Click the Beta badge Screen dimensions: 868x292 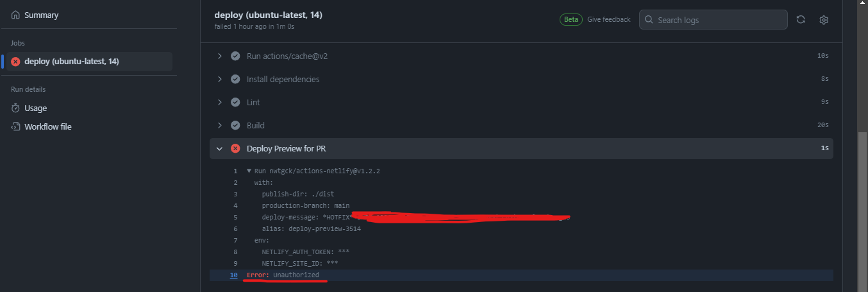tap(571, 19)
